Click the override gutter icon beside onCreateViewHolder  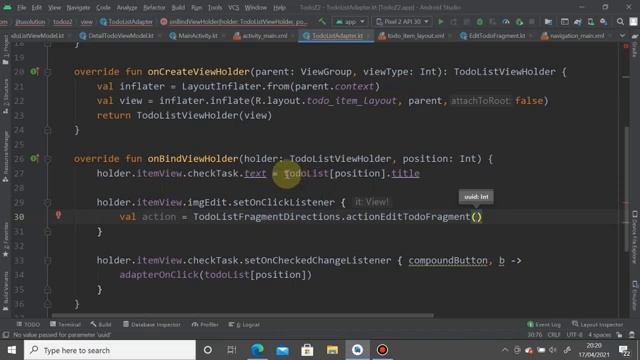35,72
